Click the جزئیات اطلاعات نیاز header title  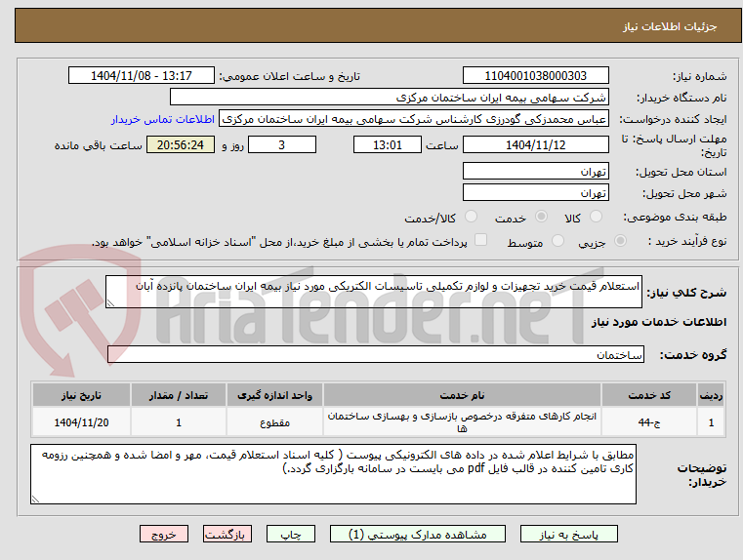click(670, 26)
